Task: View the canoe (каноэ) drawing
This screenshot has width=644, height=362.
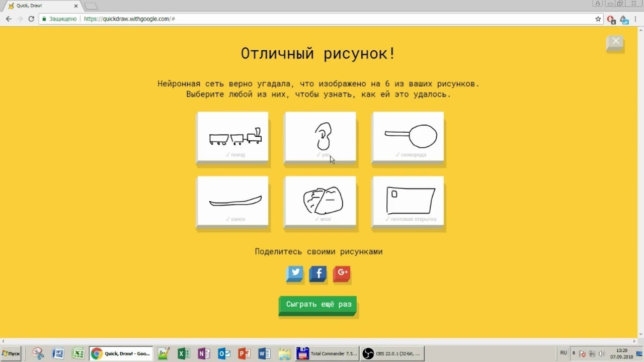Action: 232,201
